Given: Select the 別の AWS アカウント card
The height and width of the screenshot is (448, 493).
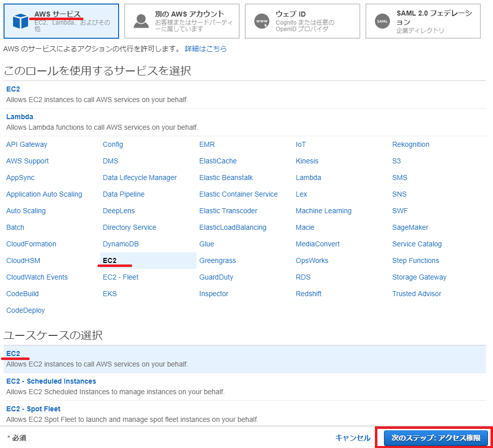Looking at the screenshot, I should click(x=182, y=21).
